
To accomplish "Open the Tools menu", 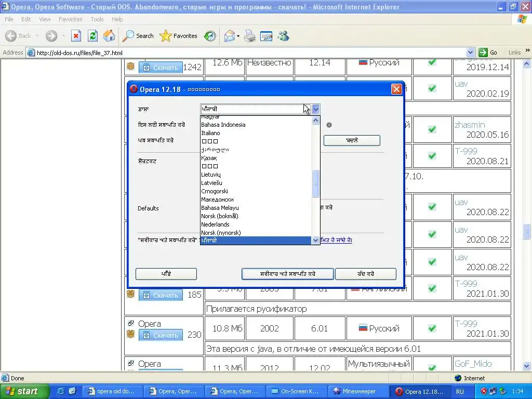I will tap(97, 19).
